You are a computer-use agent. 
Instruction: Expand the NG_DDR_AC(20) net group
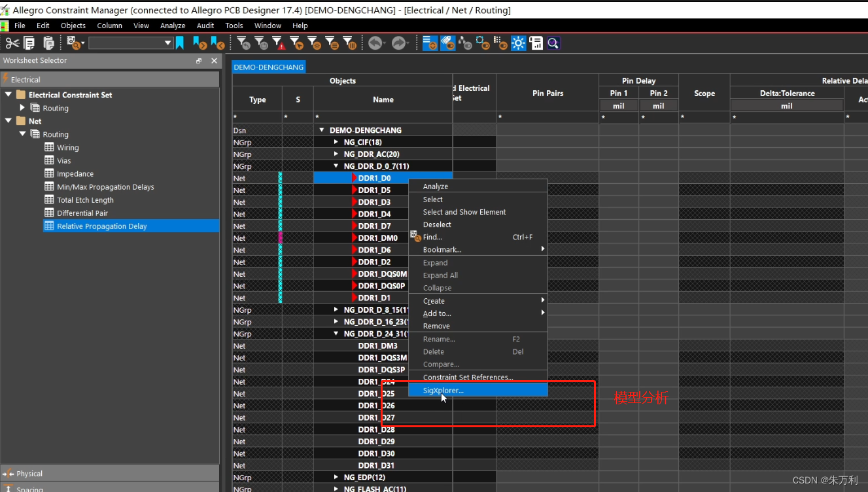336,154
